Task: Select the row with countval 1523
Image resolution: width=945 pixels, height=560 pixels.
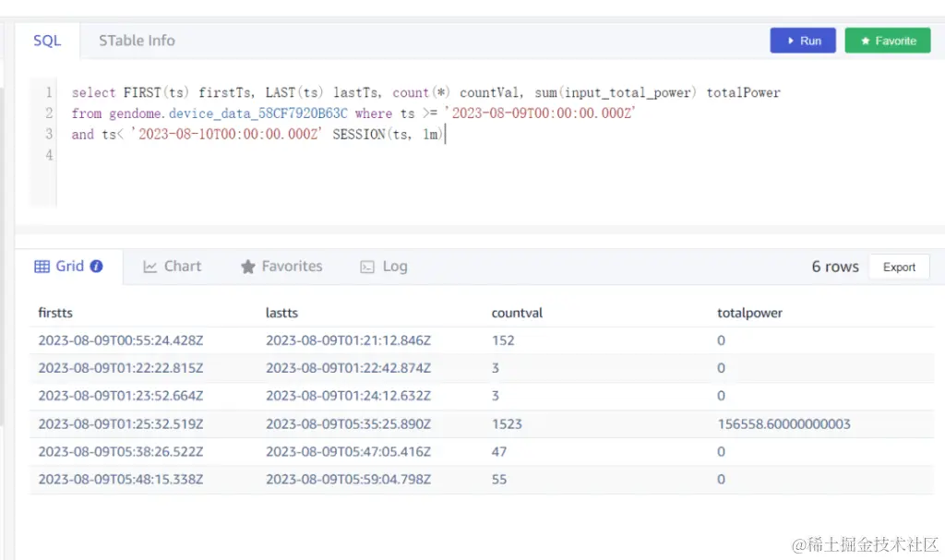Action: coord(482,423)
